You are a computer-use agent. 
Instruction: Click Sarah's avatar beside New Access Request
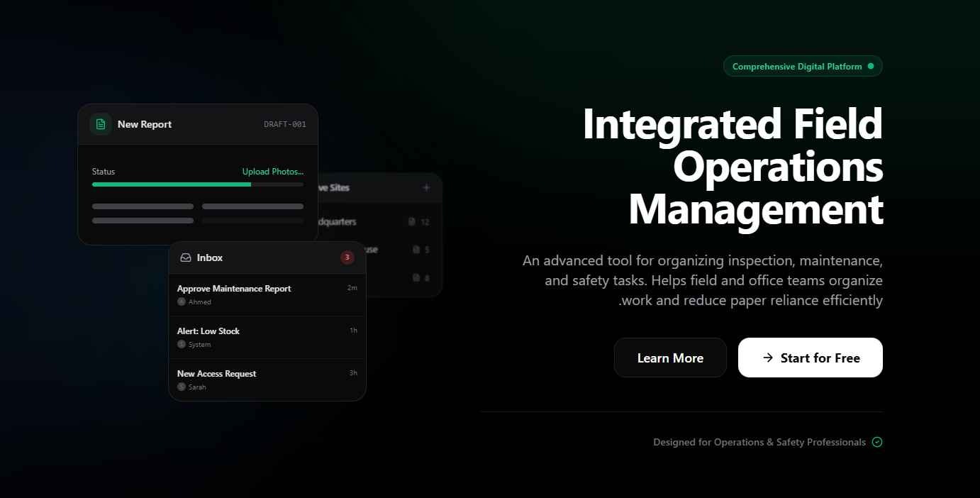[182, 387]
